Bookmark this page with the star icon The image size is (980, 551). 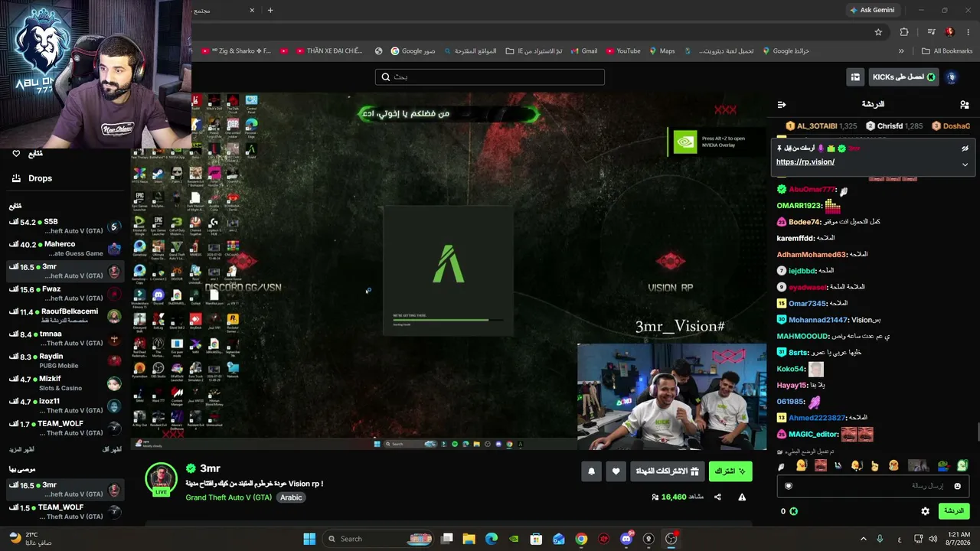[878, 32]
